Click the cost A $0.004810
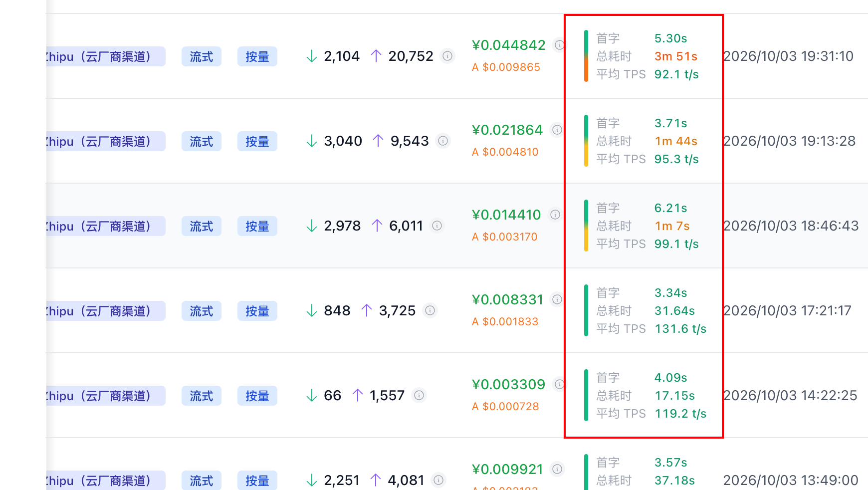Viewport: 868px width, 490px height. pos(505,152)
